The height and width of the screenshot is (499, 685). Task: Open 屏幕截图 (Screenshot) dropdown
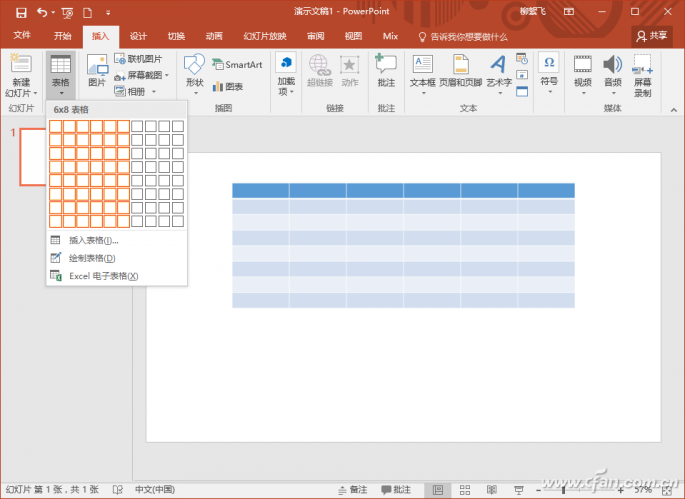[x=142, y=75]
